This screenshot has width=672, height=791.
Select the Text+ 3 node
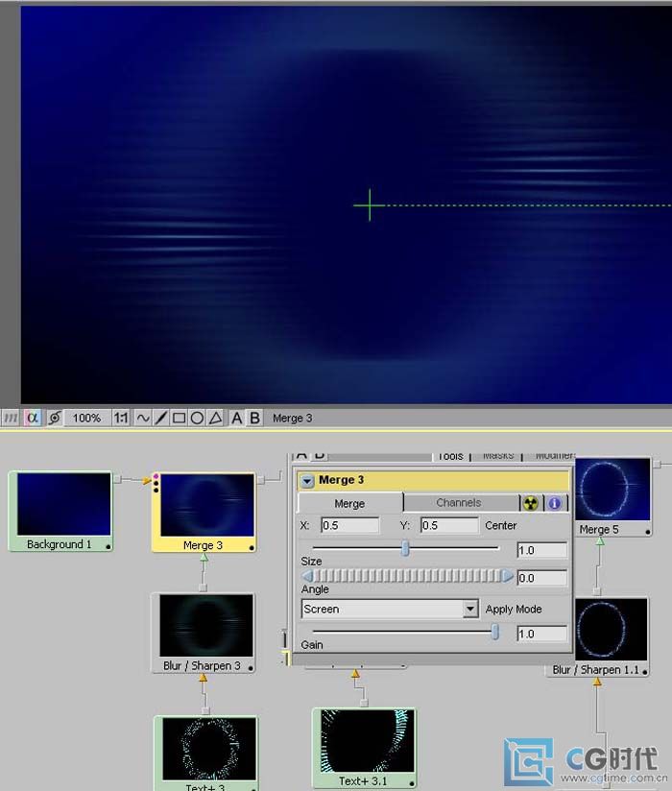pos(205,754)
